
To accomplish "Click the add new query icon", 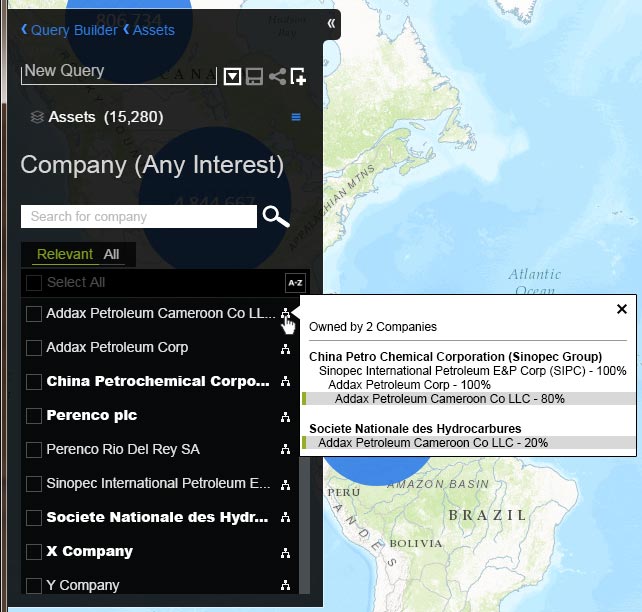I will click(x=298, y=77).
